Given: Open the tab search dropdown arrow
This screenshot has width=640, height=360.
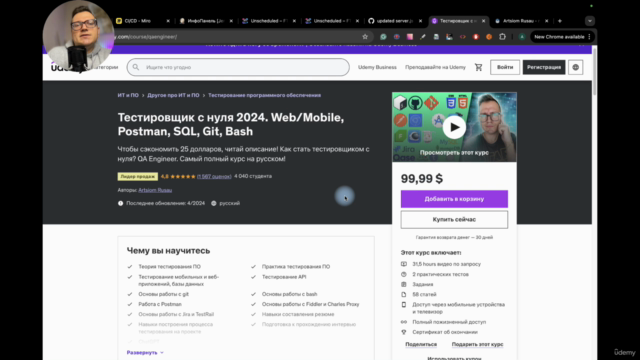Looking at the screenshot, I should [x=590, y=21].
